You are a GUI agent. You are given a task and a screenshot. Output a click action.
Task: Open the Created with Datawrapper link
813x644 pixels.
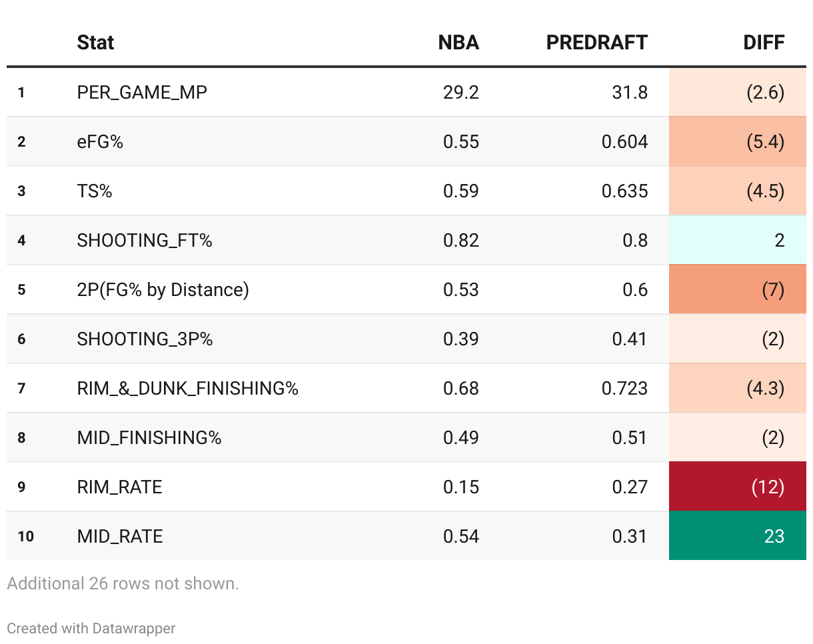pos(91,628)
